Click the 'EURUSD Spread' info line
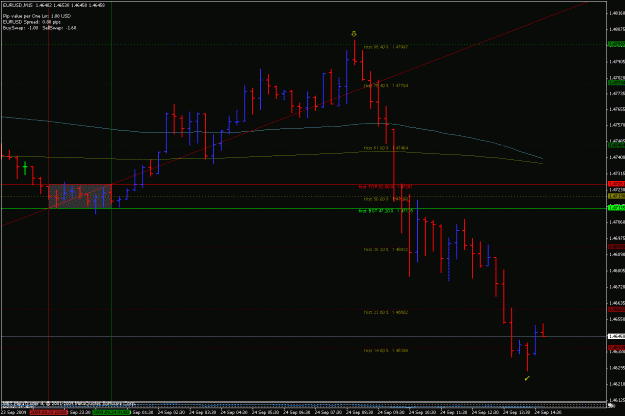The image size is (625, 416). pyautogui.click(x=31, y=22)
